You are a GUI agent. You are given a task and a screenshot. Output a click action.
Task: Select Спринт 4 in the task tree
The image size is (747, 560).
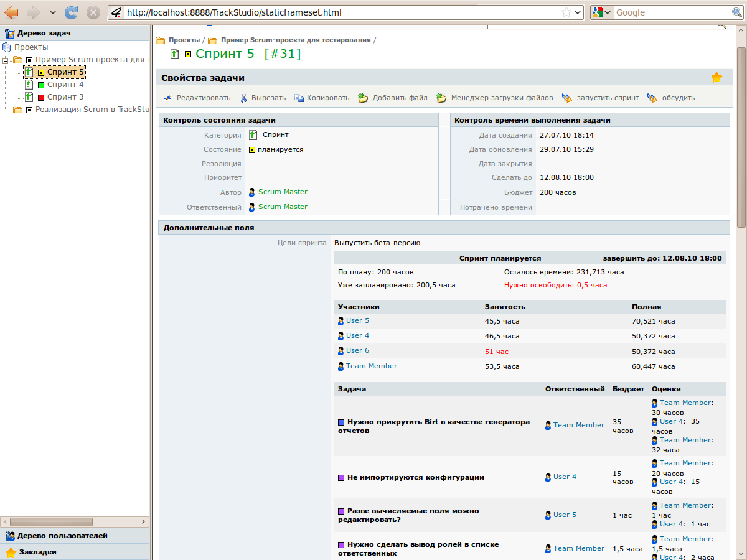(65, 85)
